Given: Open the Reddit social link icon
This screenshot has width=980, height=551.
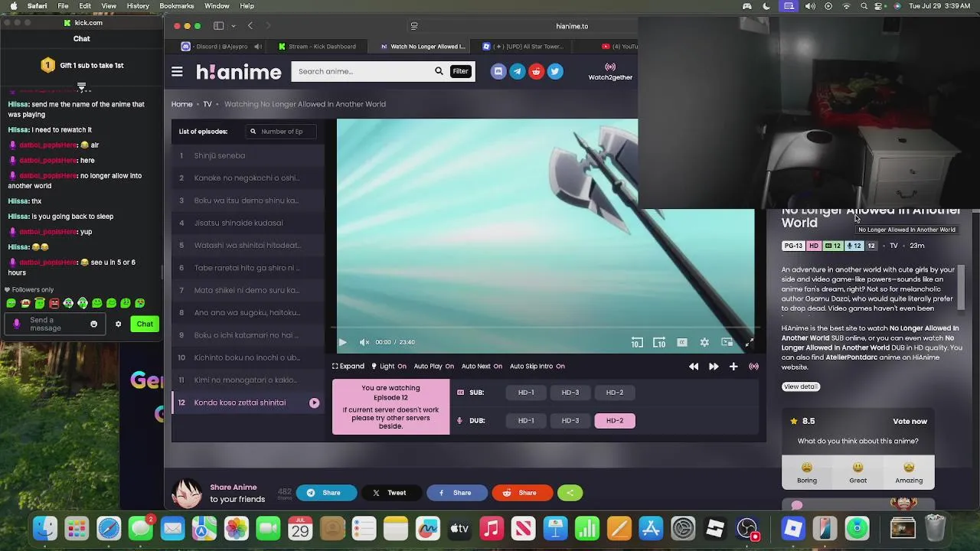Looking at the screenshot, I should tap(536, 71).
